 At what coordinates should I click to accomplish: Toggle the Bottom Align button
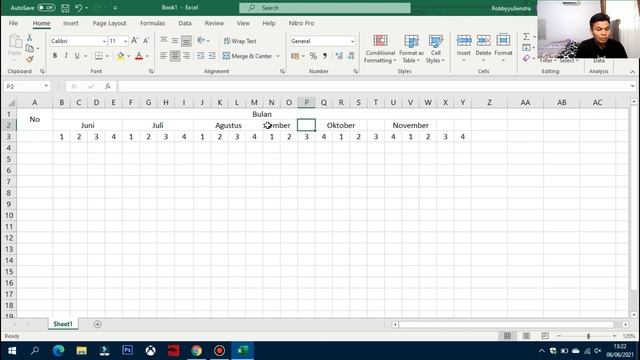click(186, 40)
